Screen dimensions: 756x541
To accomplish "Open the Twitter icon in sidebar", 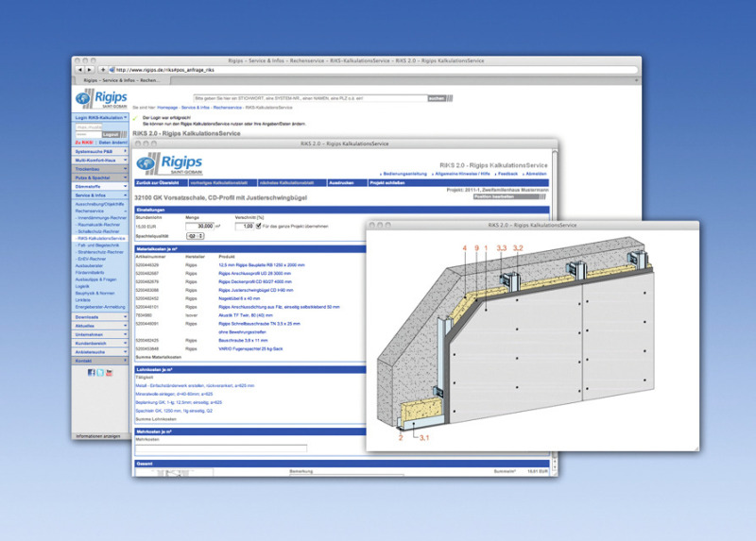I will (100, 372).
